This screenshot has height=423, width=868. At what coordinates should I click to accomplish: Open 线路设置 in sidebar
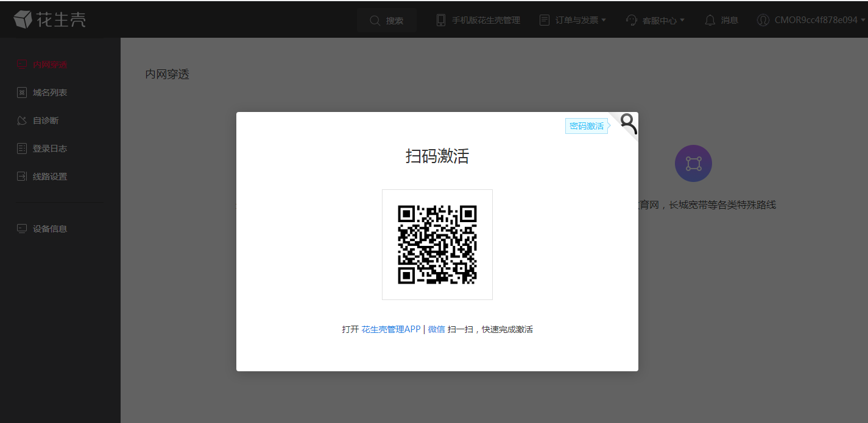50,177
